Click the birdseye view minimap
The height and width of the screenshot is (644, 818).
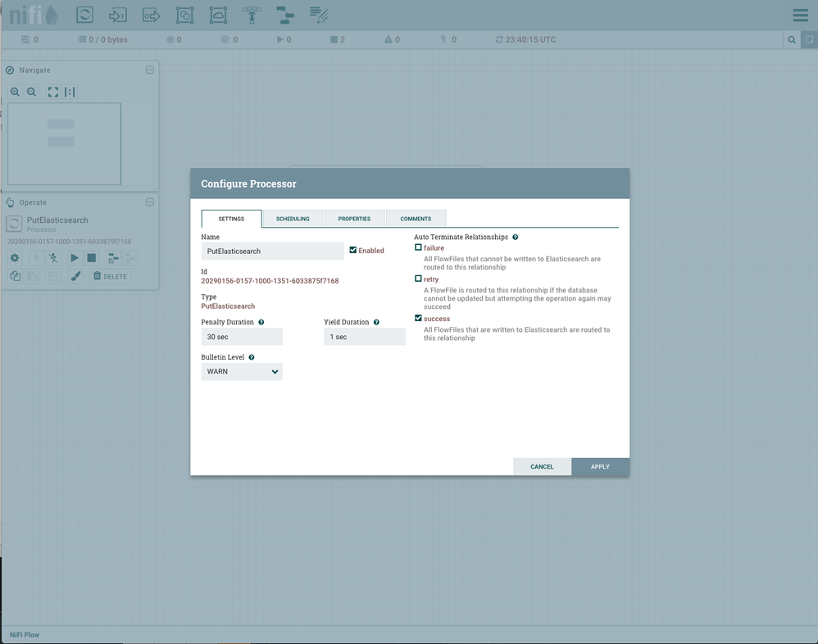click(x=80, y=144)
